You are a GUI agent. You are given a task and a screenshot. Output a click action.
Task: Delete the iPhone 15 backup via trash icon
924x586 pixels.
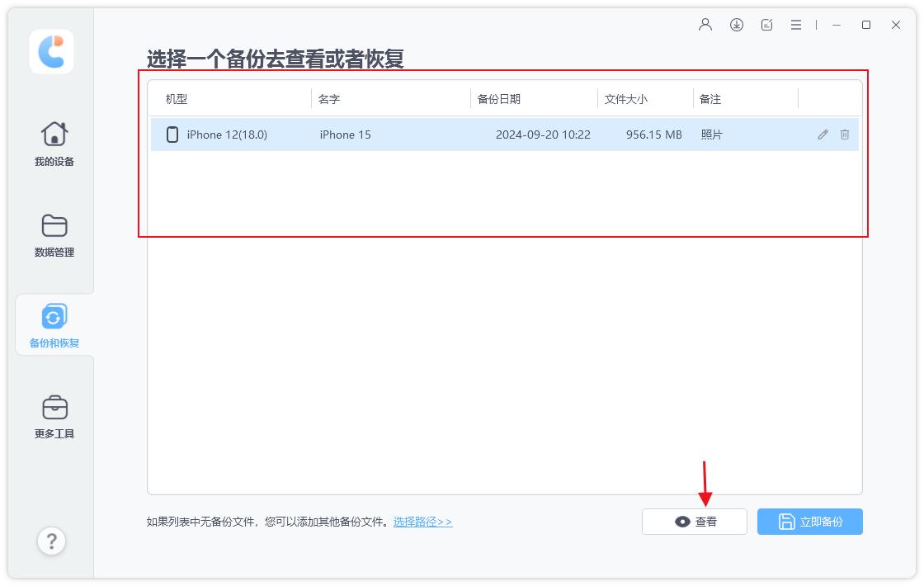tap(845, 135)
